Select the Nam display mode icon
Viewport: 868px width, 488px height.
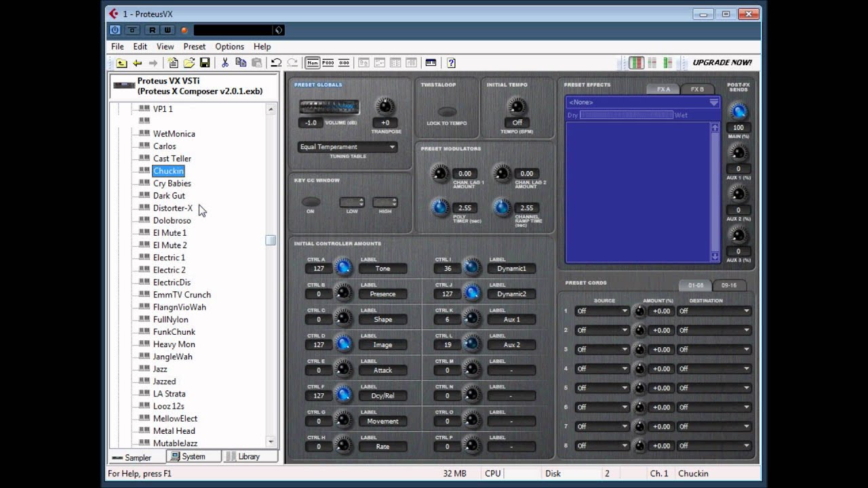click(313, 63)
